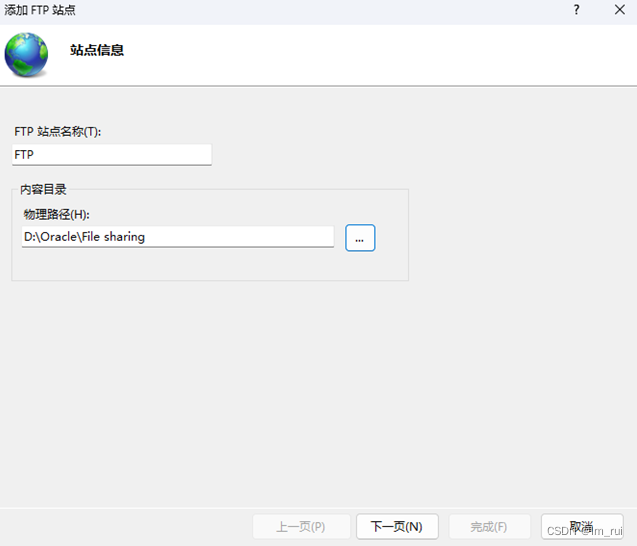Click the 添加 FTP 站点 title text
The width and height of the screenshot is (637, 546).
(40, 10)
